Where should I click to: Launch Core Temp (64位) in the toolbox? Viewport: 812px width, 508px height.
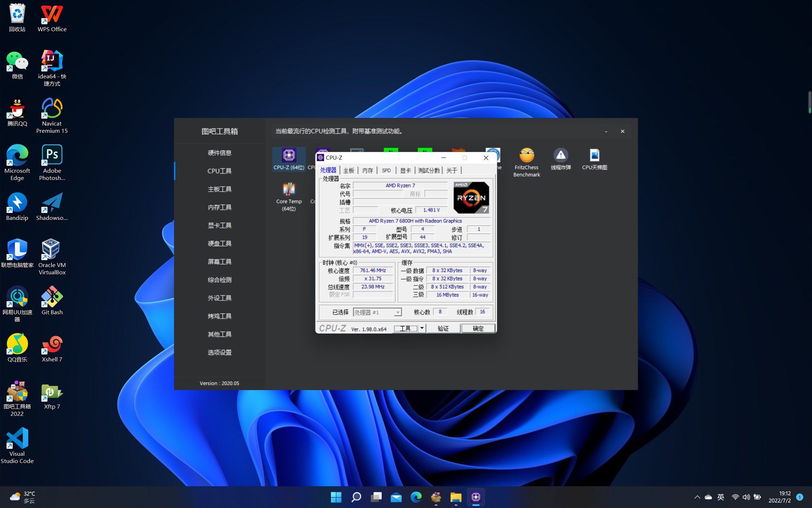click(289, 197)
